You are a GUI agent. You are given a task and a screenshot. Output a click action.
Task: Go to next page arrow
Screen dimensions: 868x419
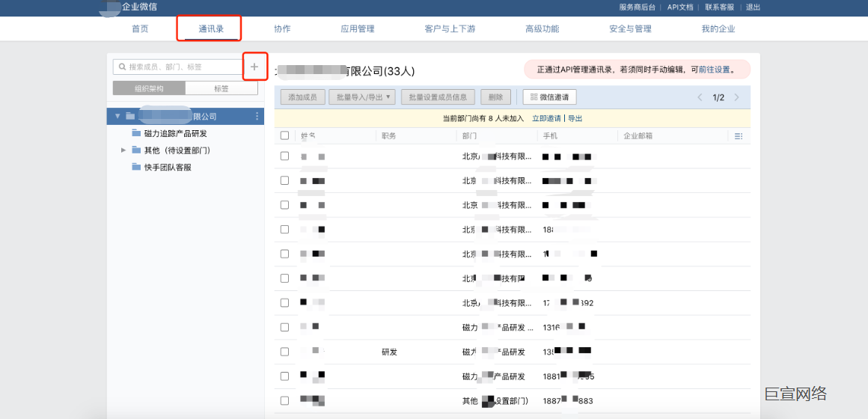click(x=737, y=97)
